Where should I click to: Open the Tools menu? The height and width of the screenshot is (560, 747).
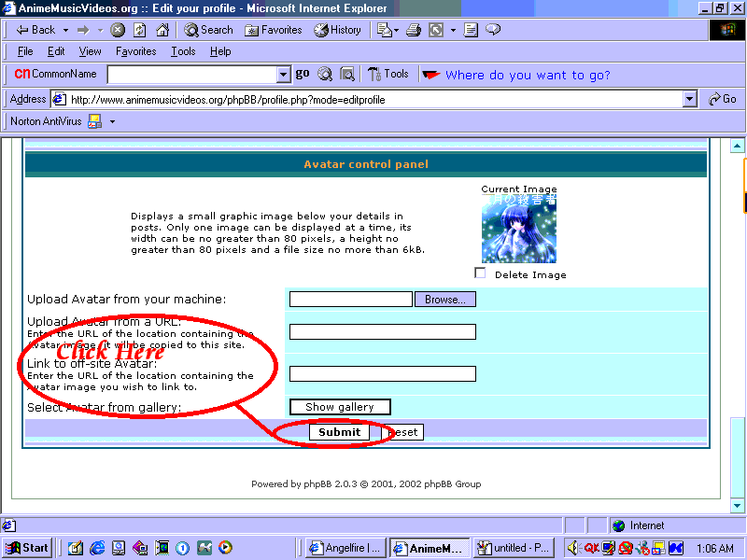click(183, 51)
